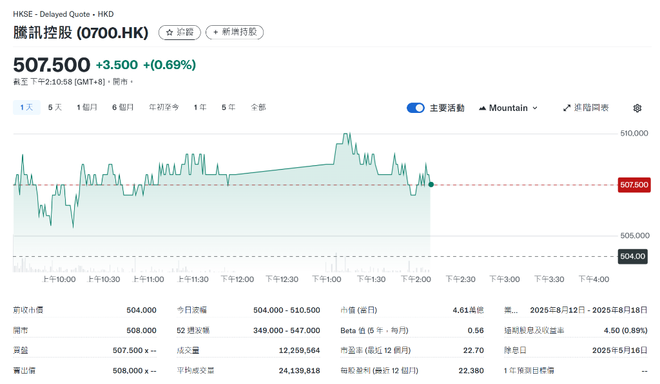Screen dimensions: 660x384
Task: Select the 5年 range tab
Action: coord(229,107)
